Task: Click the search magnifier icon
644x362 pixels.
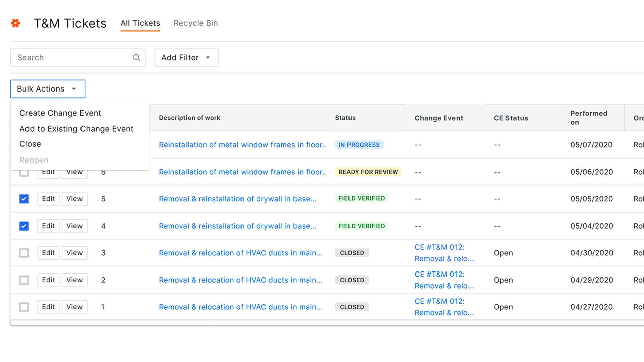Action: pos(136,57)
